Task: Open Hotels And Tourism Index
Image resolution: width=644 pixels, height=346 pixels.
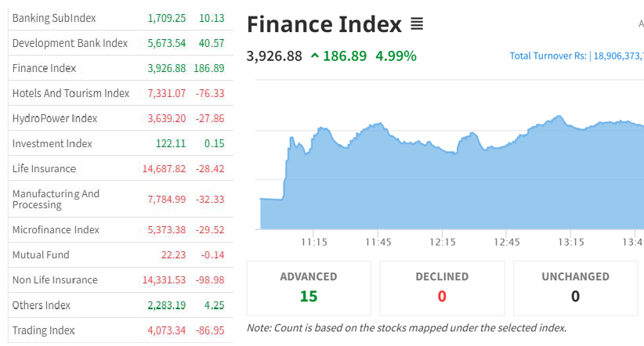Action: [x=71, y=93]
